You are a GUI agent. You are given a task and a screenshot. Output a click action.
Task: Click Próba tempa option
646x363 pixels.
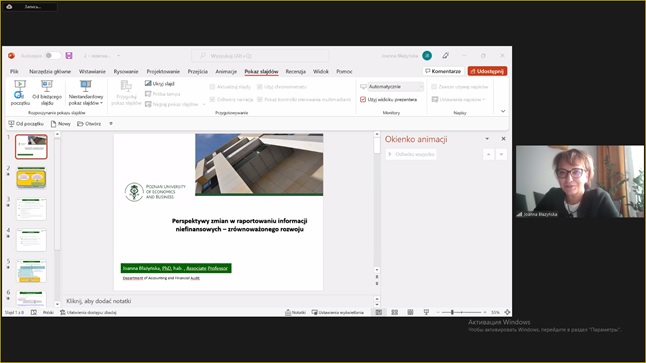click(x=163, y=94)
